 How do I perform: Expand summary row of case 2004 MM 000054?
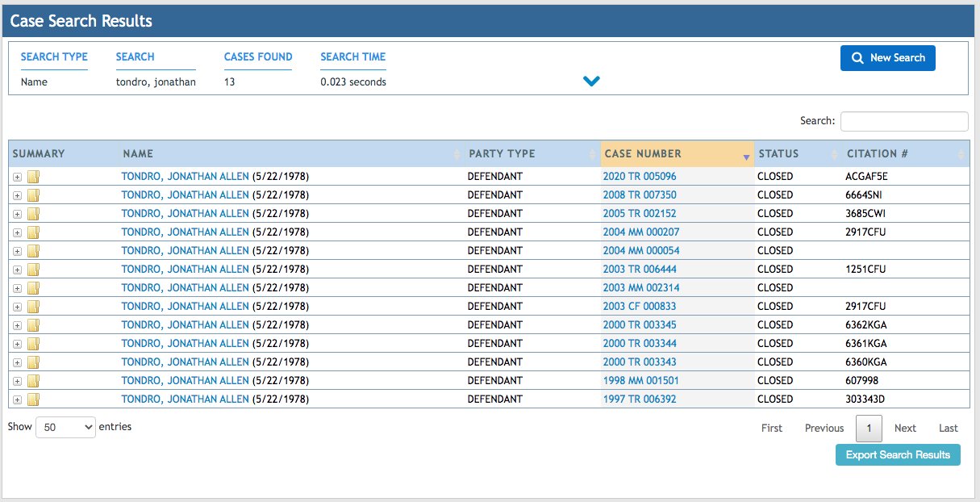(18, 251)
